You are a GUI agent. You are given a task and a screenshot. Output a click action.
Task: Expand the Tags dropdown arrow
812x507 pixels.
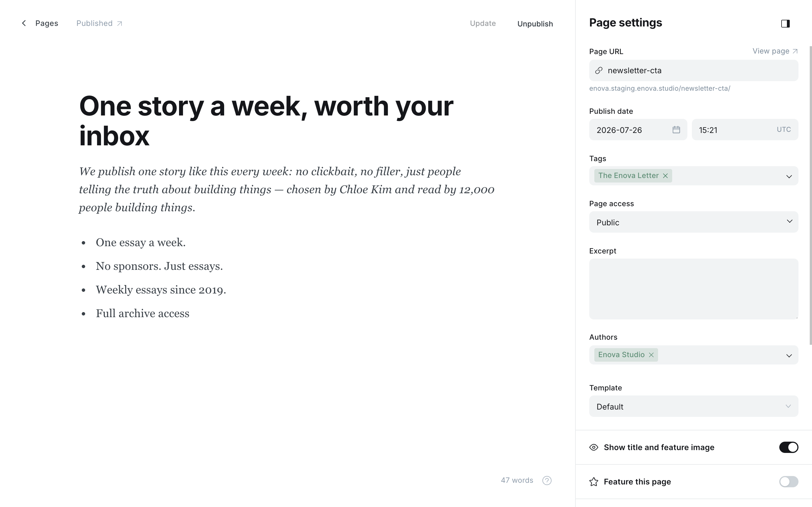[x=789, y=176]
